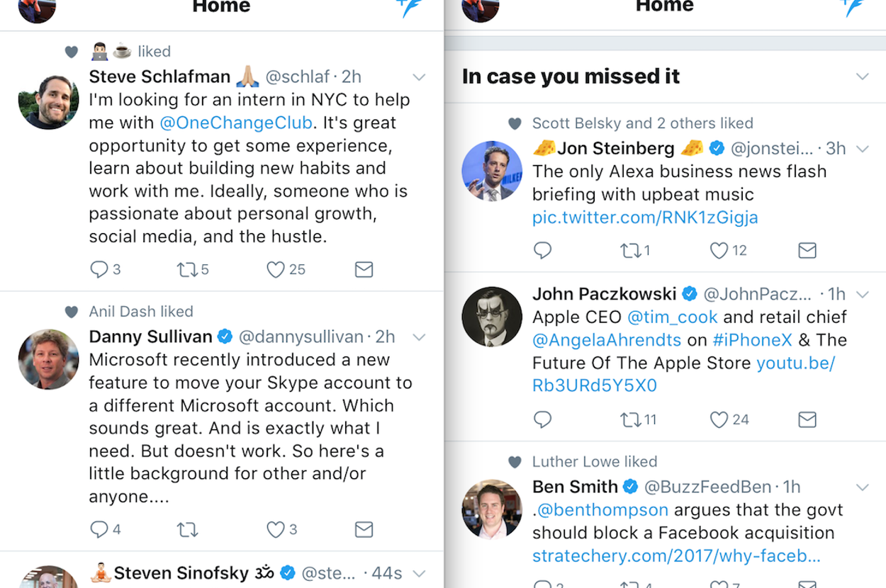Collapse the 'In case you missed it' section

click(x=862, y=77)
